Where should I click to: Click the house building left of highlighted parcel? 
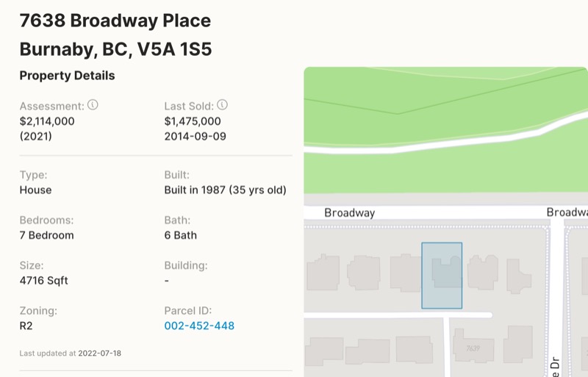tap(406, 273)
